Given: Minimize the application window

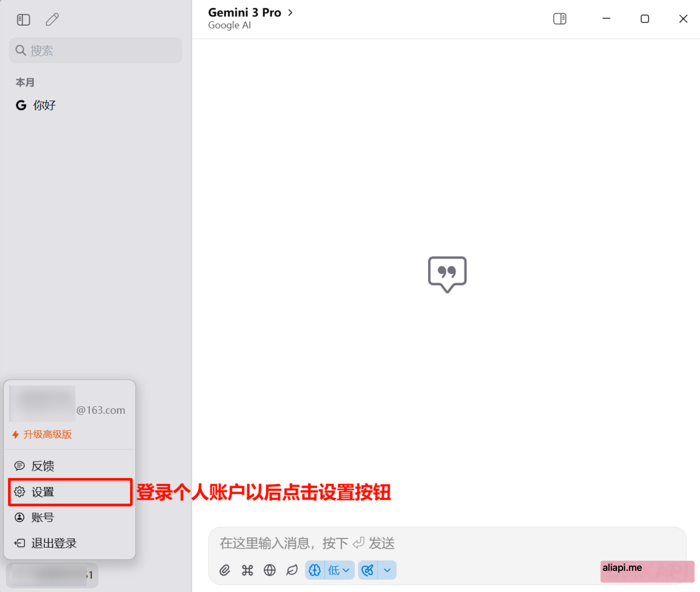Looking at the screenshot, I should click(x=606, y=19).
